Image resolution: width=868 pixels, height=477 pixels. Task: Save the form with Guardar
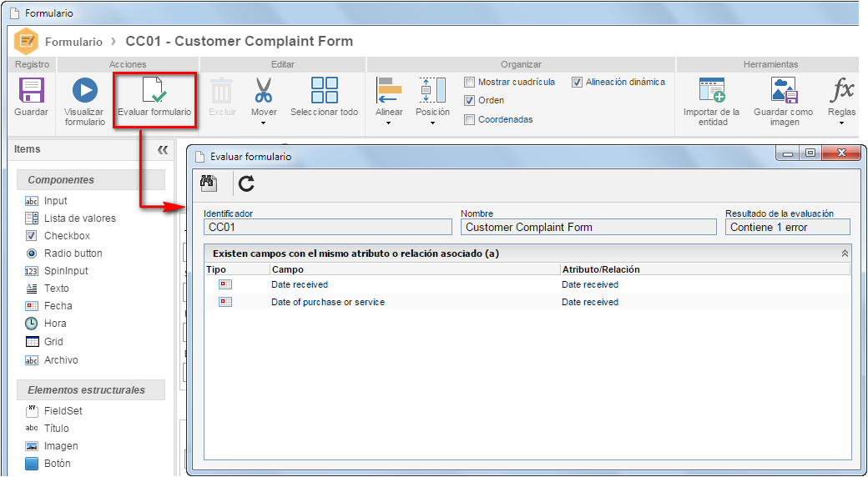coord(31,98)
